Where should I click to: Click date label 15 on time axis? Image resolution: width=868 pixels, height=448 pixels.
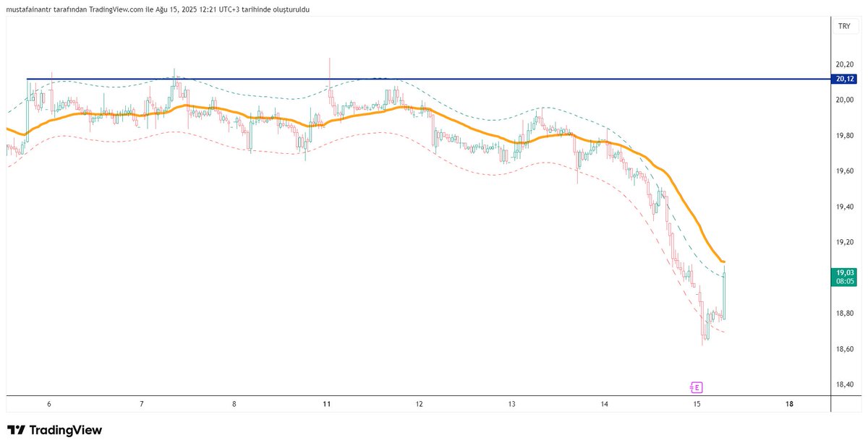(x=697, y=404)
